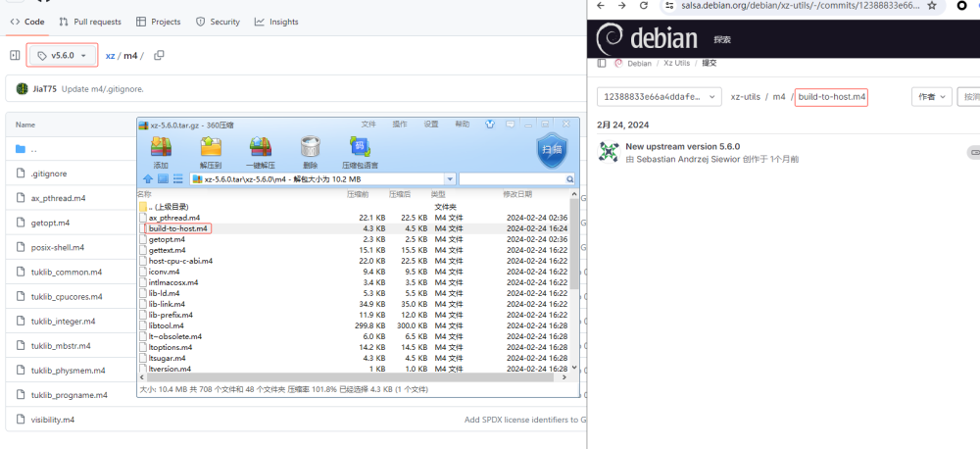
Task: Select host-cpu-c-abi.m4 in the archive list
Action: [180, 261]
